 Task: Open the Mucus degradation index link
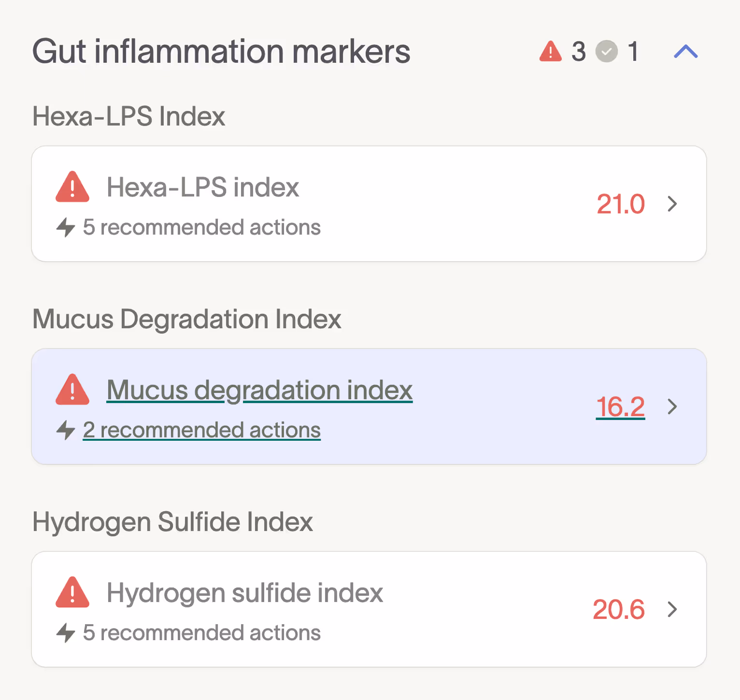[259, 390]
